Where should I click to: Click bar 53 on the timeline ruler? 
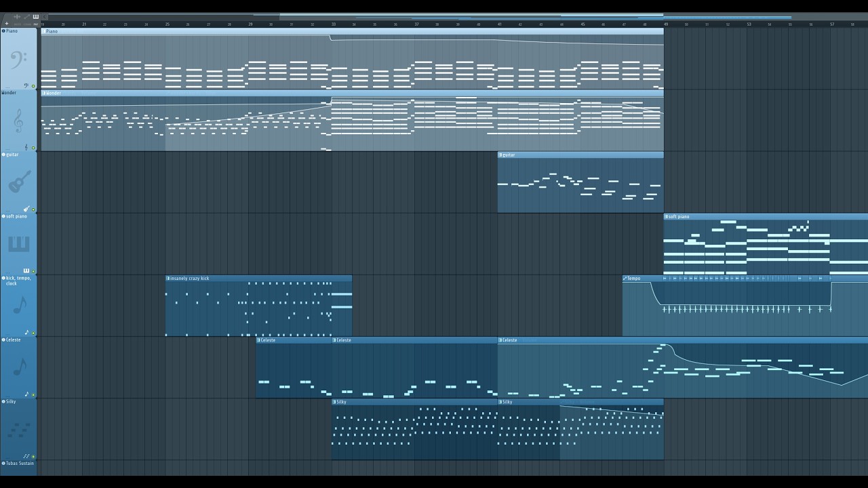749,24
